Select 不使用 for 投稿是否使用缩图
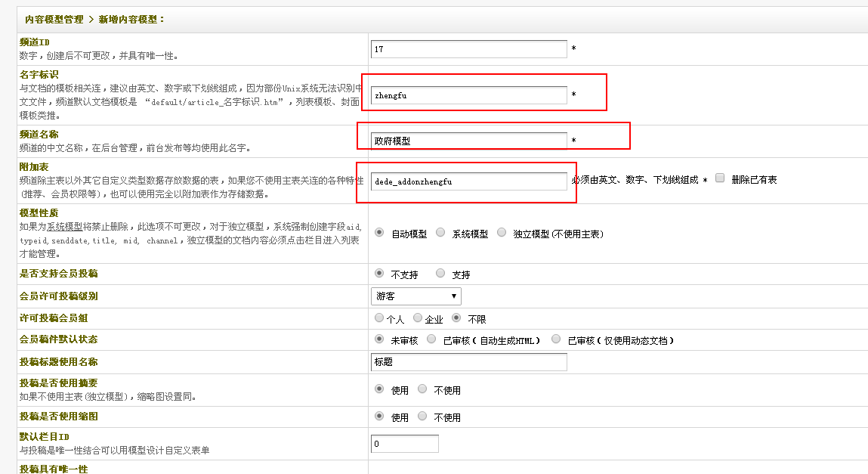Image resolution: width=868 pixels, height=474 pixels. [x=422, y=416]
